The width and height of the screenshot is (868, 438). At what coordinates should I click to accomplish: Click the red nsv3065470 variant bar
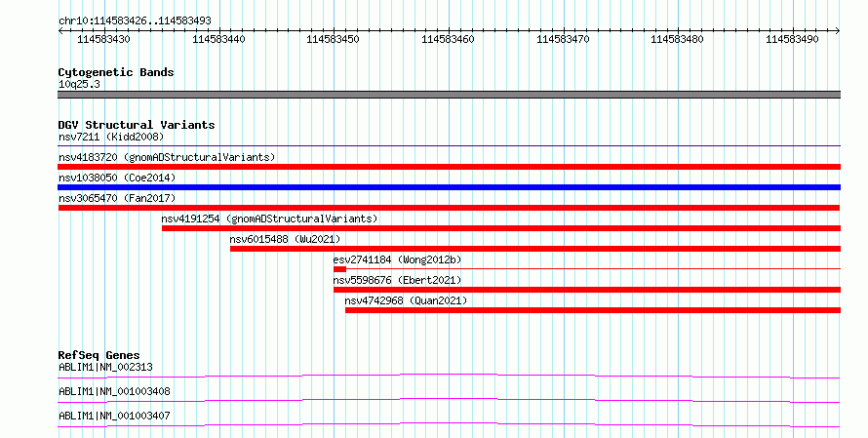click(449, 208)
